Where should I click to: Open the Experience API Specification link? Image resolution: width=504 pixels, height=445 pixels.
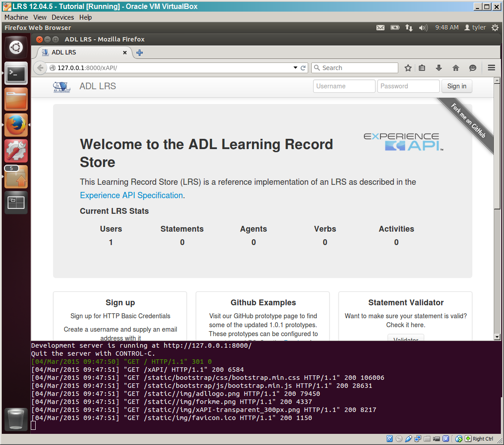tap(132, 195)
